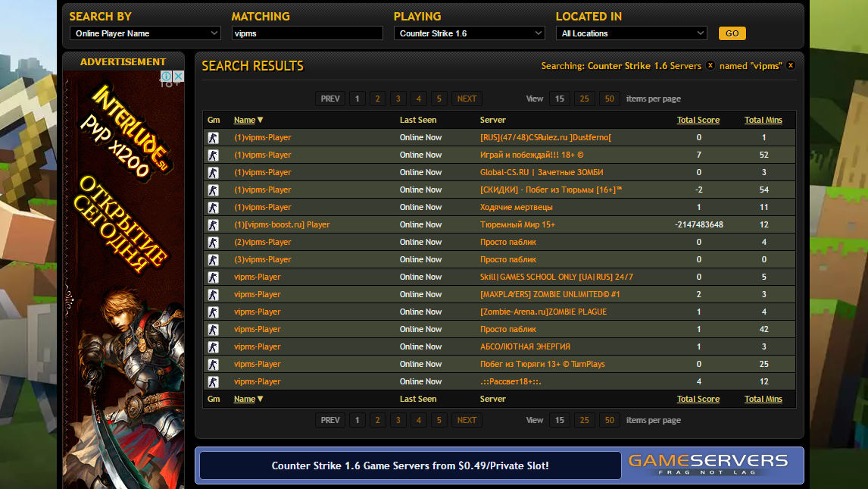Click top PREV page button
Screen dimensions: 868x489
330,99
